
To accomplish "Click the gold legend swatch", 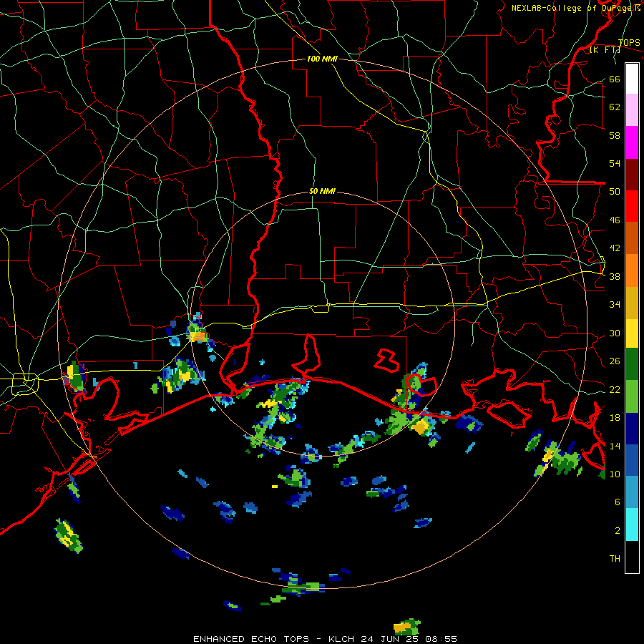I will pyautogui.click(x=632, y=303).
